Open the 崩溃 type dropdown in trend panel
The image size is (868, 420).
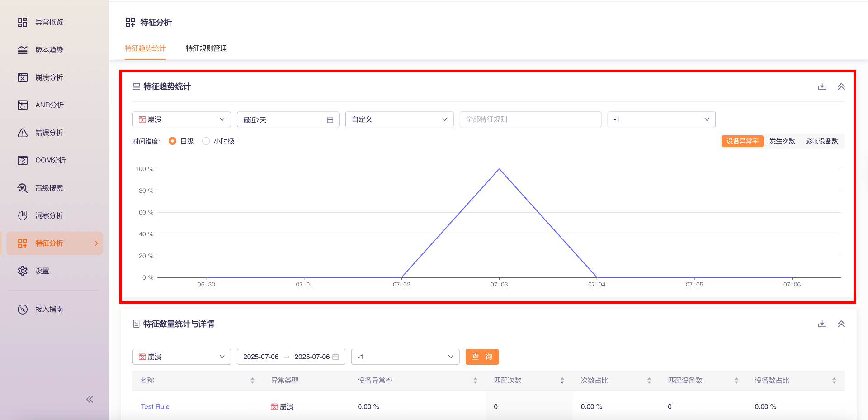[181, 119]
